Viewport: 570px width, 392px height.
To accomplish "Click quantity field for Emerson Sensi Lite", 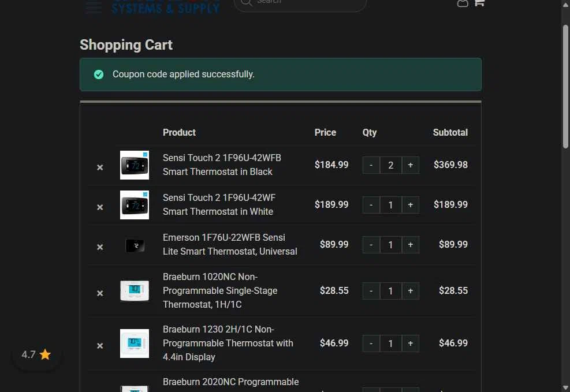I will point(391,245).
